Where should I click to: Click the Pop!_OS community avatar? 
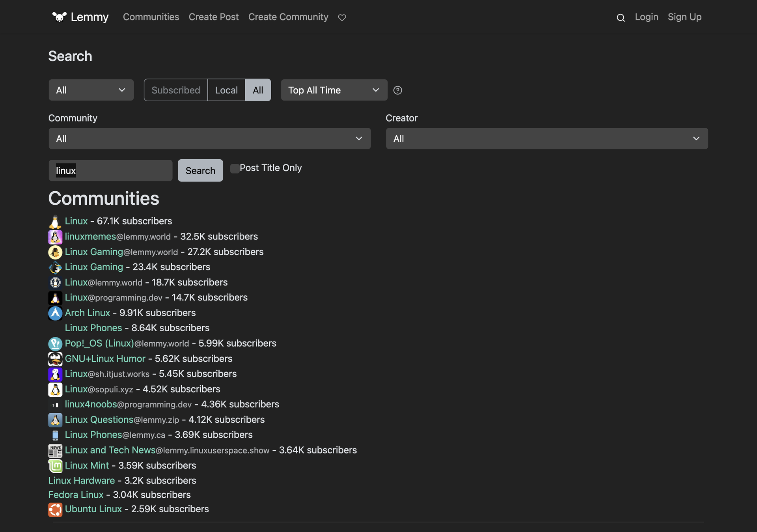(55, 344)
